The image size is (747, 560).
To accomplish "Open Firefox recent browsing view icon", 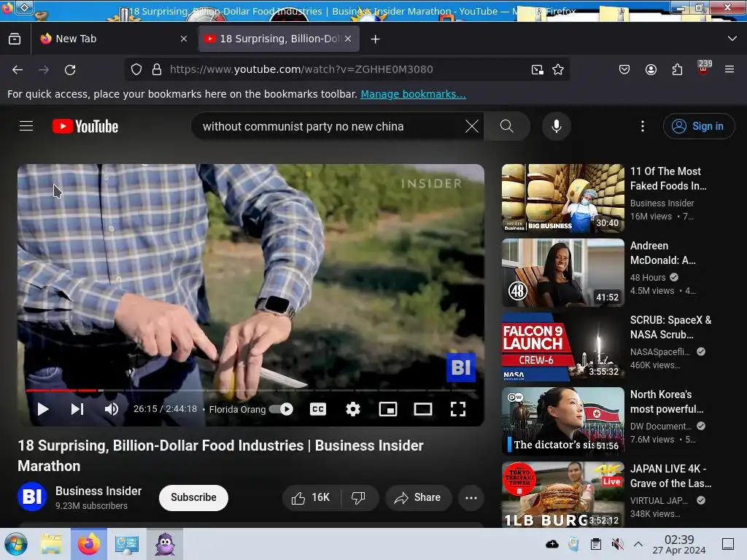I will pos(15,39).
